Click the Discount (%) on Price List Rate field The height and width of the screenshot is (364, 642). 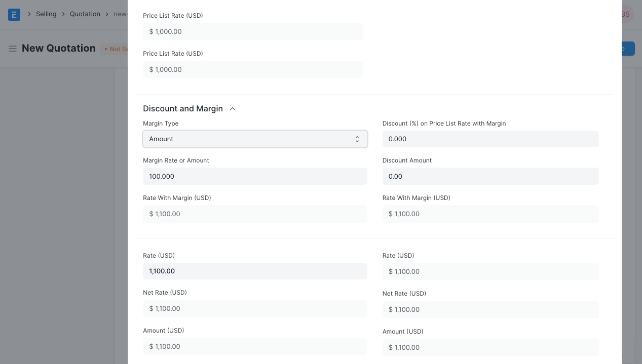[x=490, y=139]
